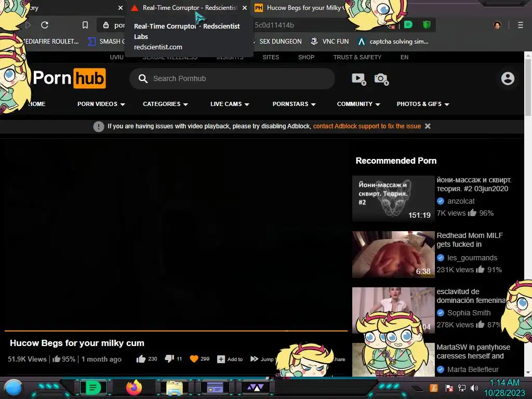This screenshot has width=532, height=399.
Task: Click the adblock notice exclamation icon
Action: [99, 127]
